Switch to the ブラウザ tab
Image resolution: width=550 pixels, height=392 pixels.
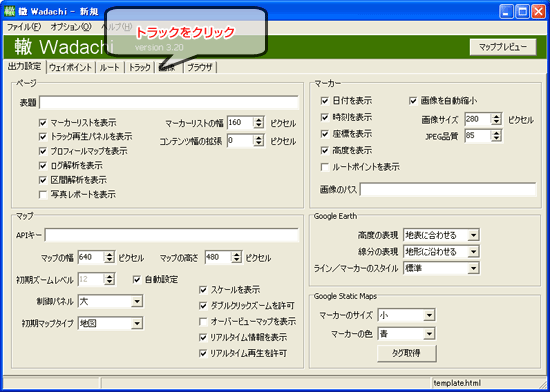[200, 67]
